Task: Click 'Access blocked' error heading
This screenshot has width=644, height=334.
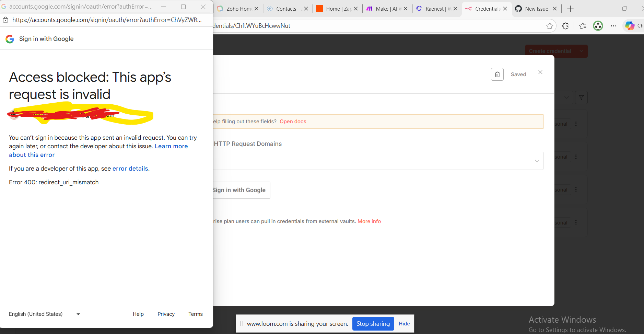Action: tap(90, 86)
